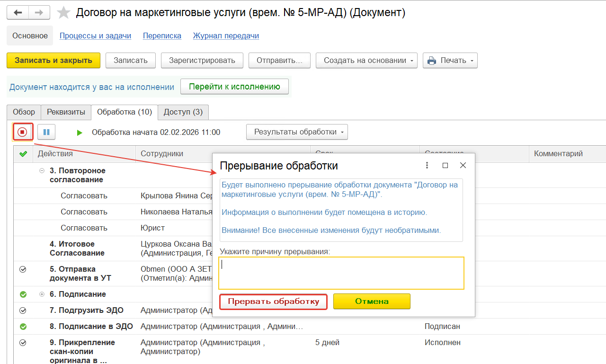
Task: Click into the interruption reason text field
Action: point(341,273)
